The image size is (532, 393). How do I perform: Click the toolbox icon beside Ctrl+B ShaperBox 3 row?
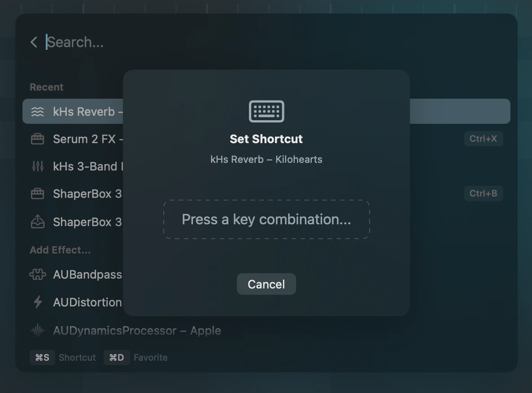37,193
